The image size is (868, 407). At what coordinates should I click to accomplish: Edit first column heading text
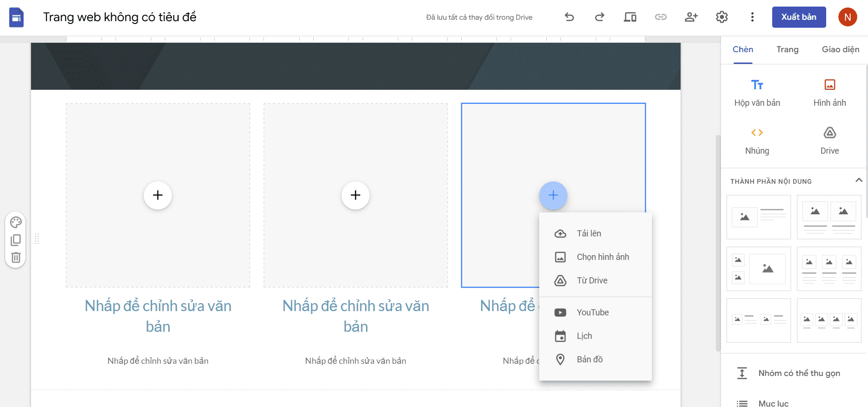(x=158, y=316)
